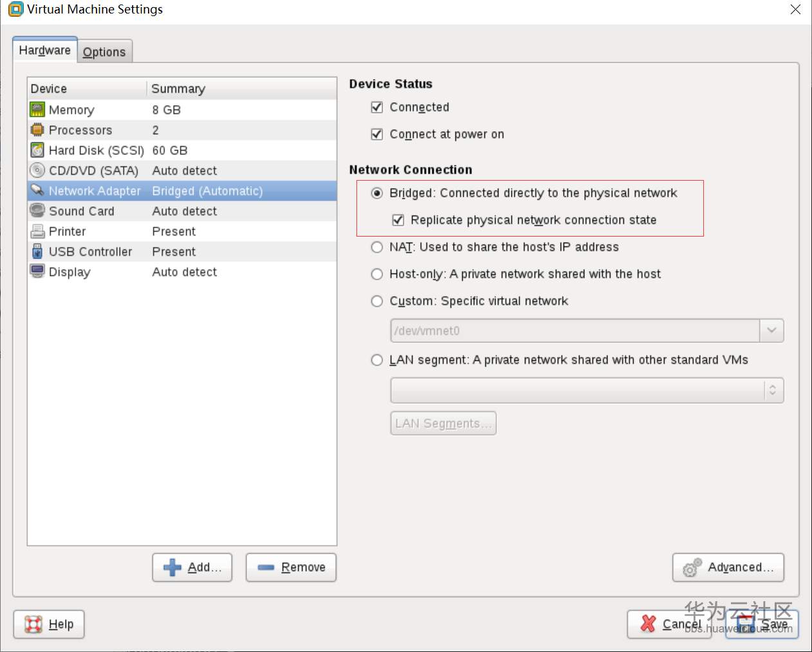
Task: Uncheck the Connected checkbox
Action: 377,107
